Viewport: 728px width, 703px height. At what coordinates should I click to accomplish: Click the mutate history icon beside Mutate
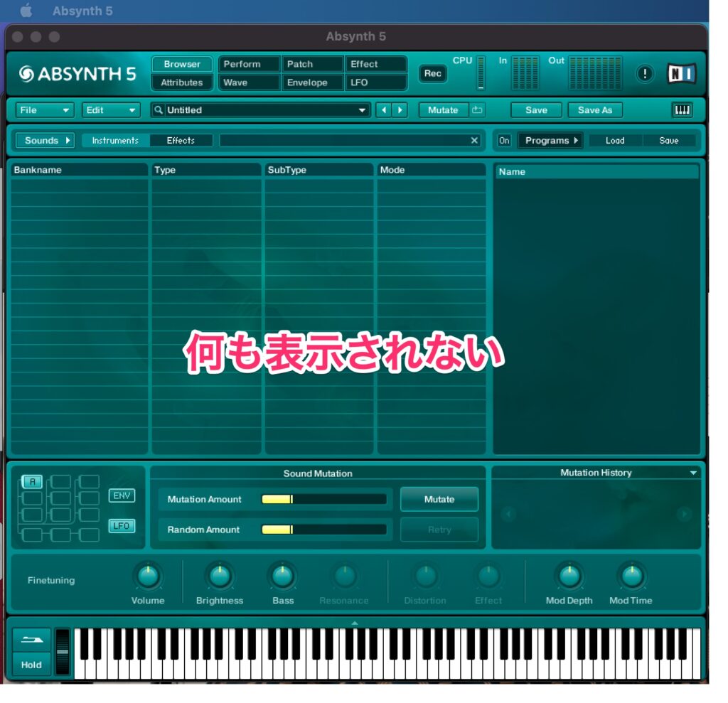click(x=477, y=110)
